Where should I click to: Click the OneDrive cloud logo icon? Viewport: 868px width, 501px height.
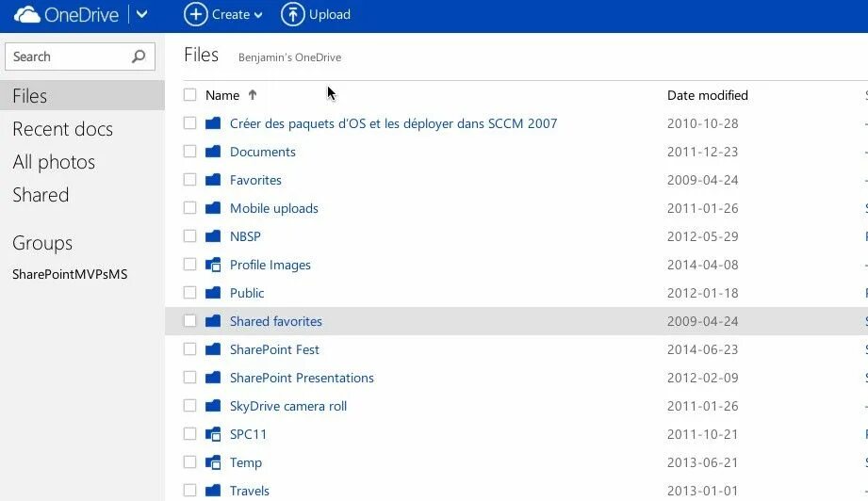click(x=27, y=14)
